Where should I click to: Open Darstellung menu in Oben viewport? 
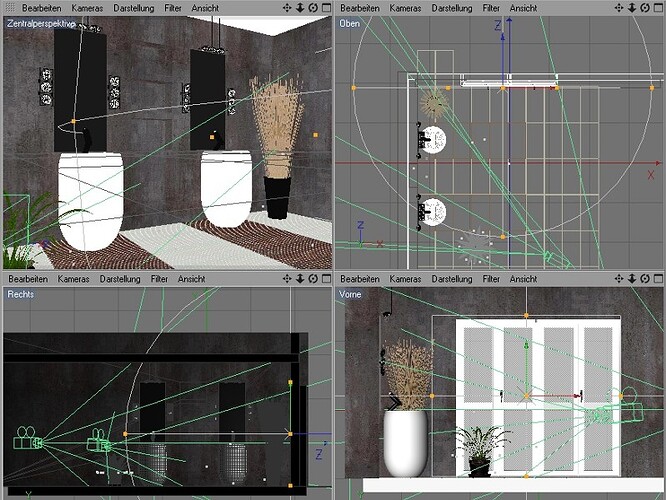(x=452, y=8)
